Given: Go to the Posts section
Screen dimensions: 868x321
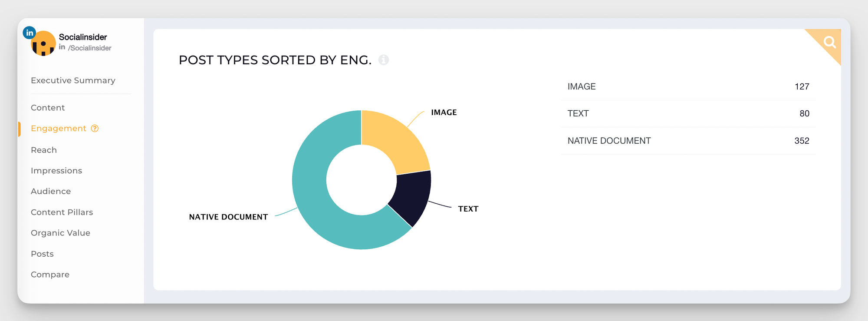Looking at the screenshot, I should click(x=42, y=254).
